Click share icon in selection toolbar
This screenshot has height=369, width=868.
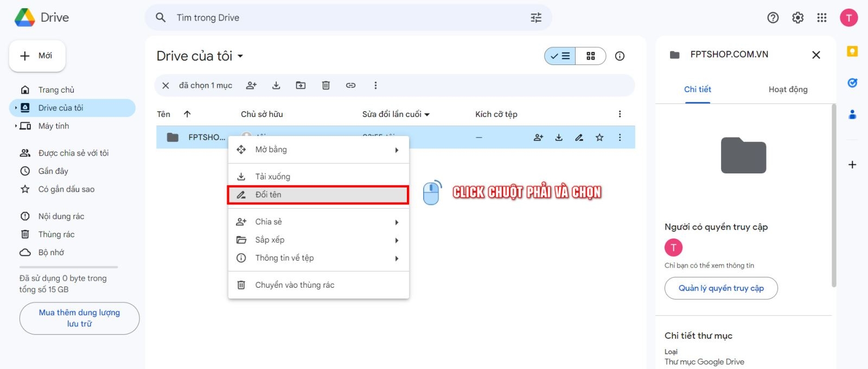pyautogui.click(x=251, y=86)
